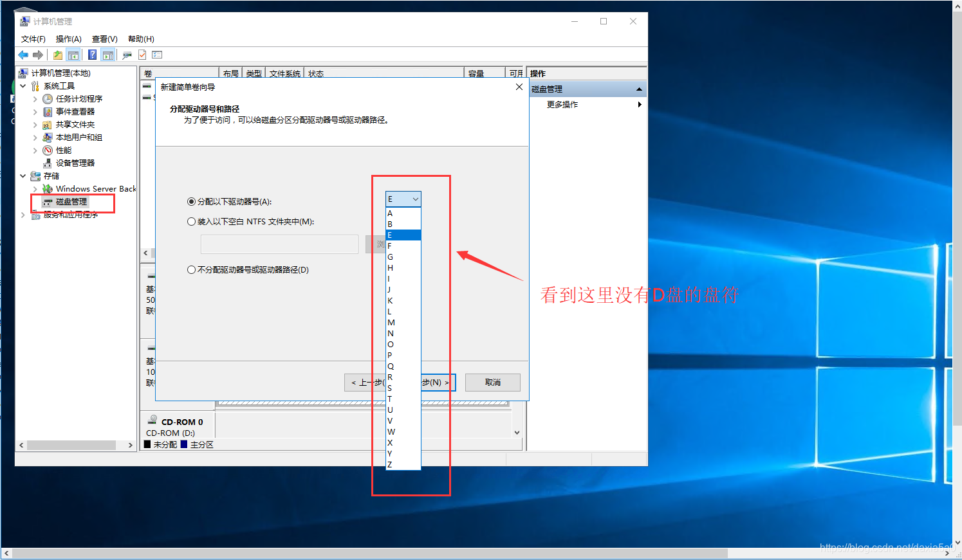Image resolution: width=962 pixels, height=560 pixels.
Task: Select 'Mount in empty NTFS folder' radio
Action: [x=191, y=222]
